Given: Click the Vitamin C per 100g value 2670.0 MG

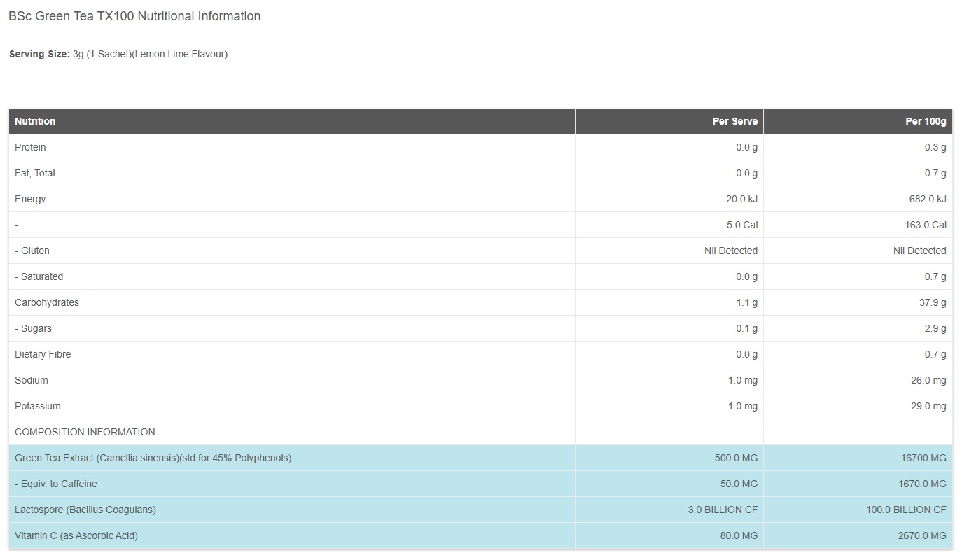Looking at the screenshot, I should click(x=922, y=535).
